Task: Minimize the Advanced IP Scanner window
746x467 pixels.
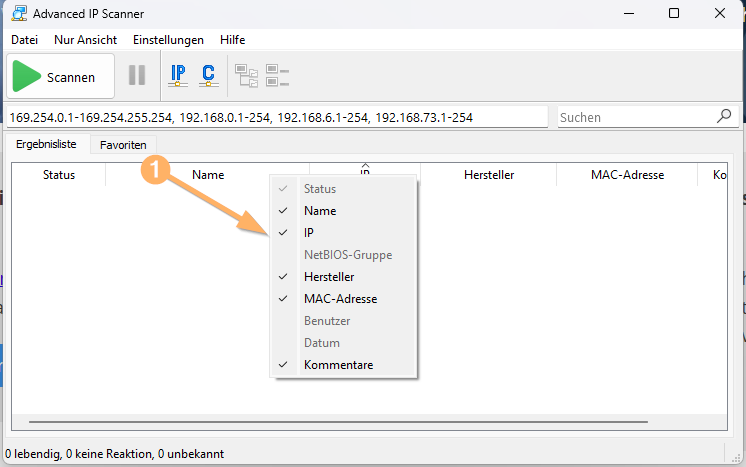Action: click(629, 13)
